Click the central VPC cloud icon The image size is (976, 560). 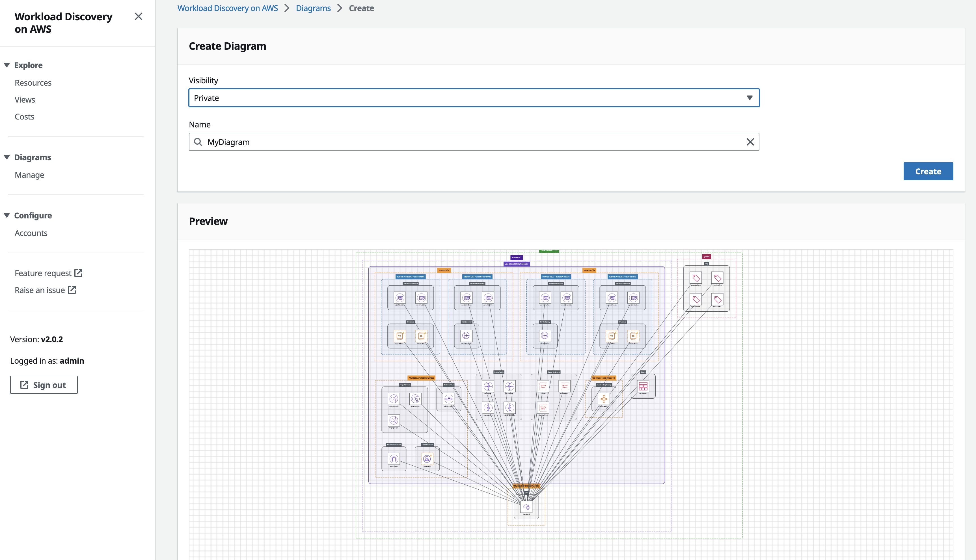526,506
